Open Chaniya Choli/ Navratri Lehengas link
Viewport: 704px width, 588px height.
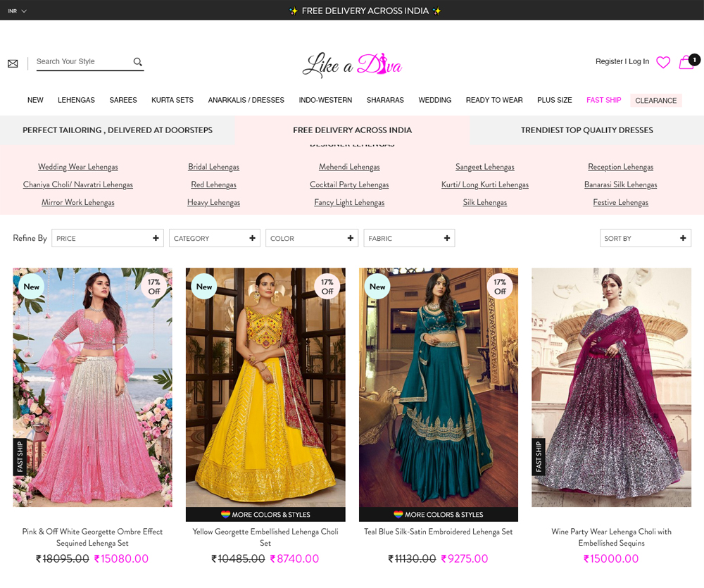tap(78, 184)
